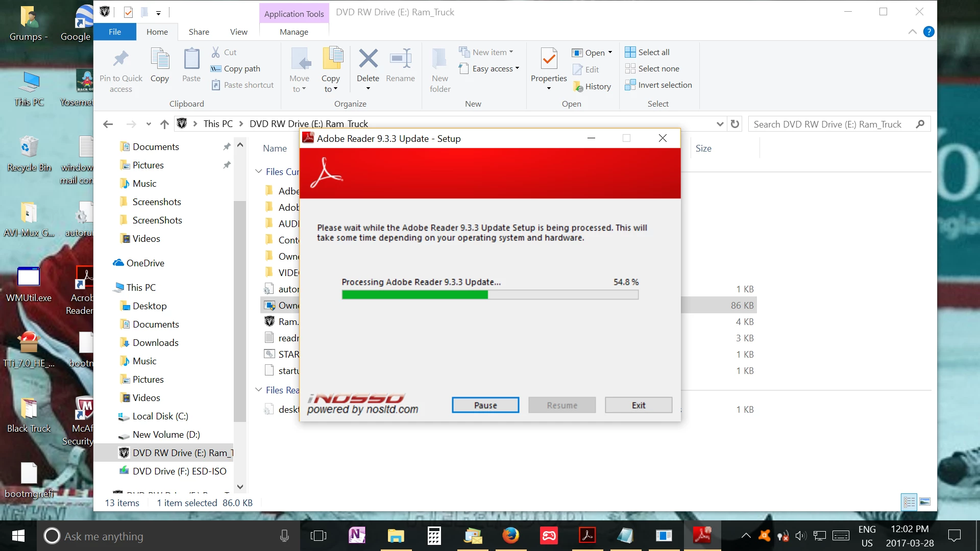Viewport: 980px width, 551px height.
Task: Click the Invert selection icon
Action: pyautogui.click(x=630, y=85)
